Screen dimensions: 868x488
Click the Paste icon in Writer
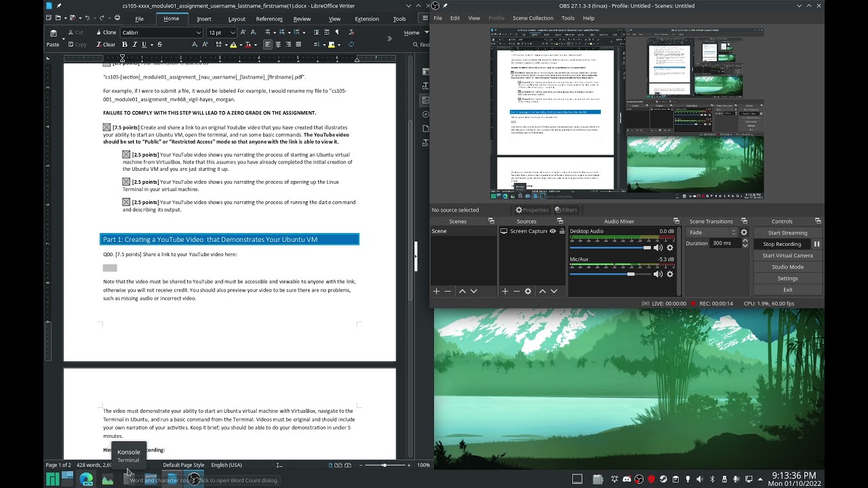pos(53,33)
